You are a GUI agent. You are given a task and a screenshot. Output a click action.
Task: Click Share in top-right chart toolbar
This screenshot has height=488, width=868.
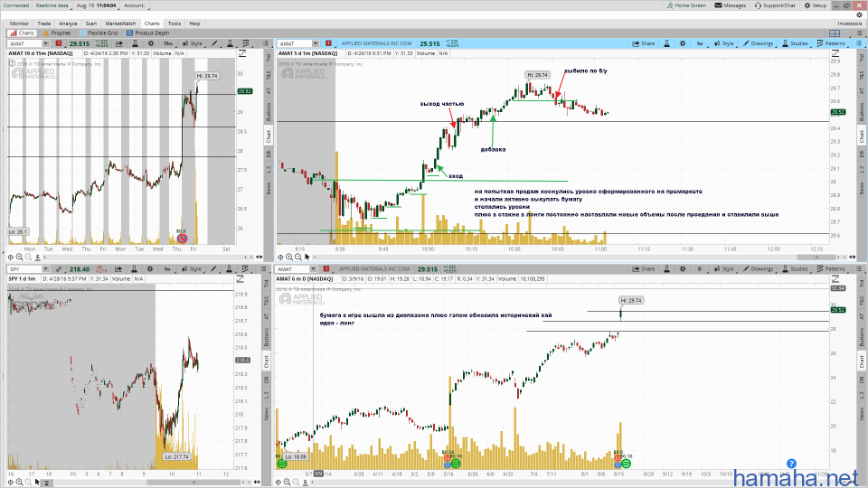pos(644,43)
